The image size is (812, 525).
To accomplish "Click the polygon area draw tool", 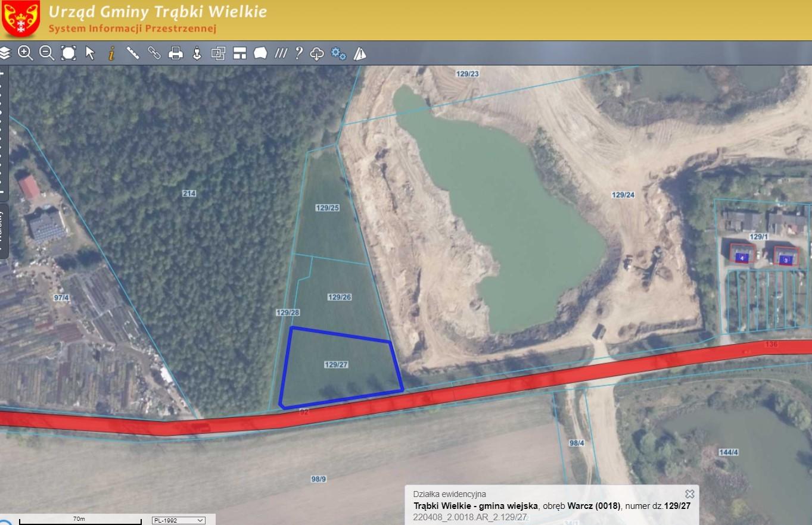I will tap(260, 53).
